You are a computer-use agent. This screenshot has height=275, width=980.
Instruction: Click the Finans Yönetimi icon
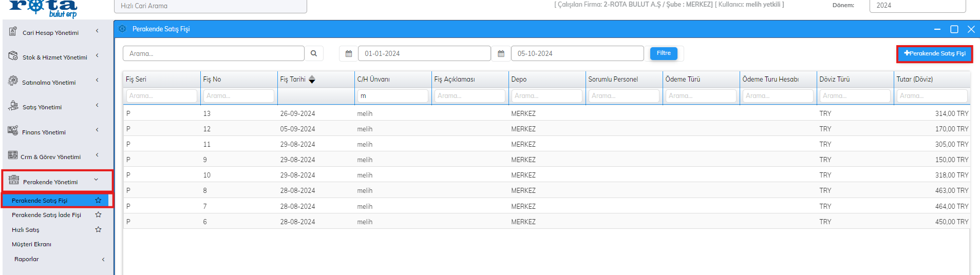(x=13, y=131)
